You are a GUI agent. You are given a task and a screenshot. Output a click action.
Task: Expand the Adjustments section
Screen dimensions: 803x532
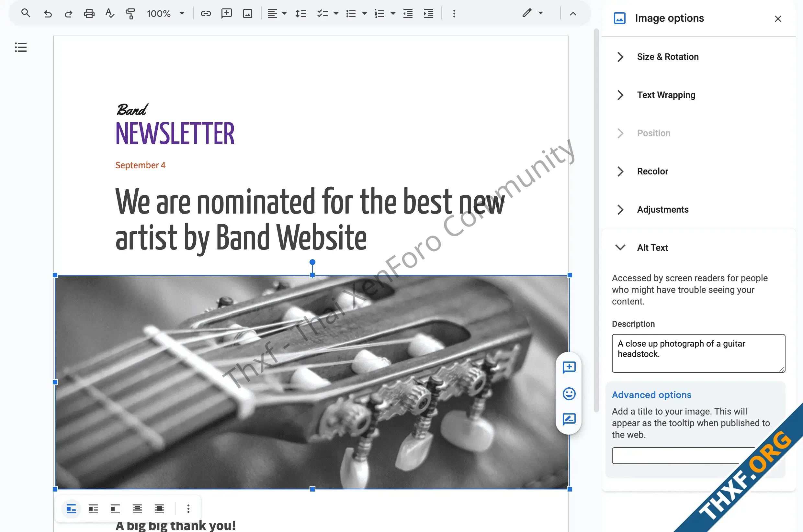(x=662, y=210)
